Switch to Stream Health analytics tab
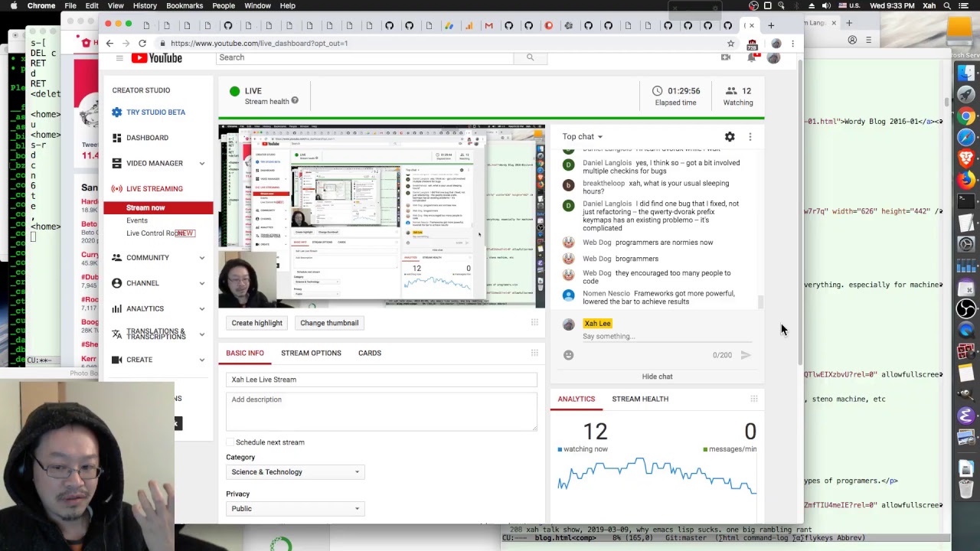Screen dimensions: 980x551 click(x=640, y=399)
